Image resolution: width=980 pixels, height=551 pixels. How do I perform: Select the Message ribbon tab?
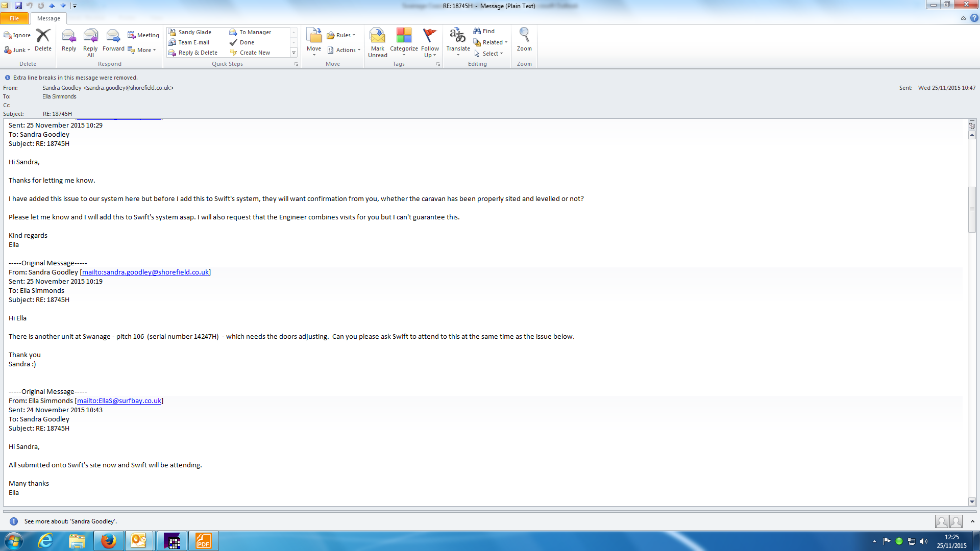pyautogui.click(x=48, y=18)
